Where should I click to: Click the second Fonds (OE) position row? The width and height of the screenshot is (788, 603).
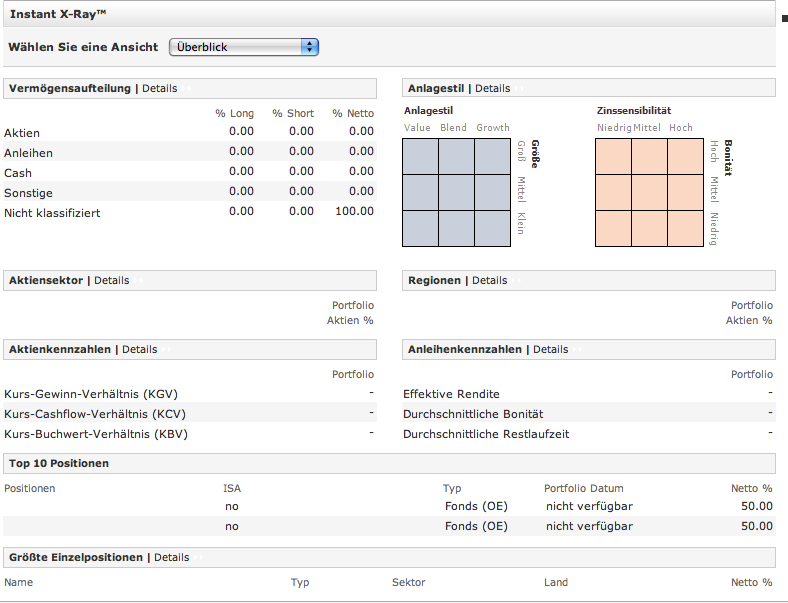coord(476,526)
